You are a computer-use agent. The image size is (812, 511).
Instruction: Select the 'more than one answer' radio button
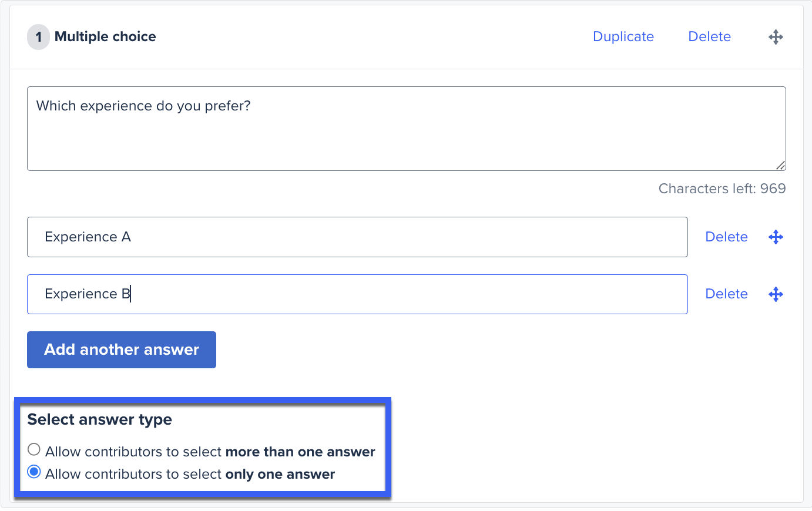tap(34, 450)
